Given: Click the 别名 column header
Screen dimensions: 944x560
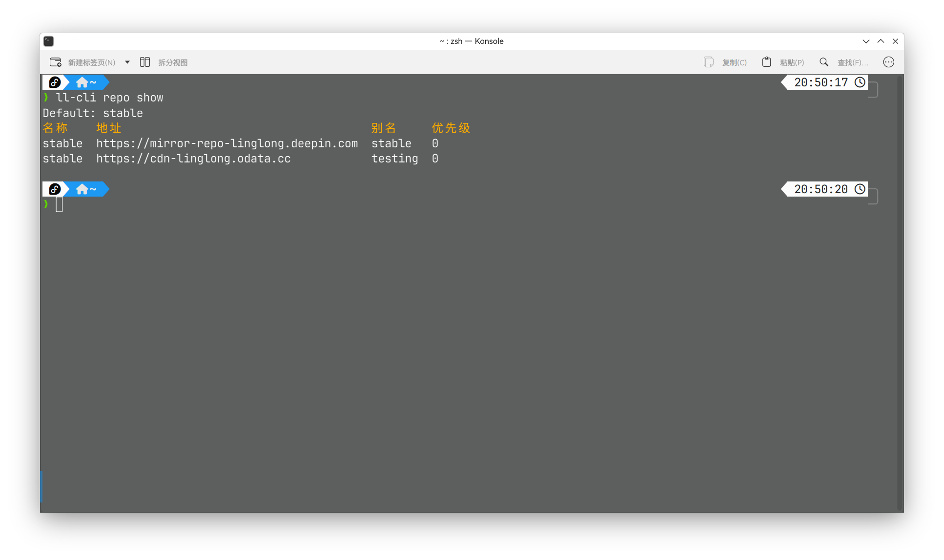Looking at the screenshot, I should [x=384, y=128].
